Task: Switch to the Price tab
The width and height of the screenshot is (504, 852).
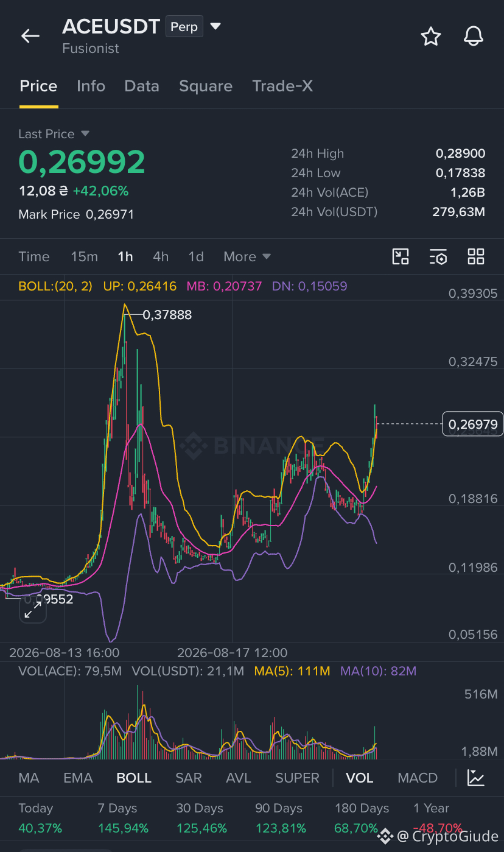Action: click(x=38, y=86)
